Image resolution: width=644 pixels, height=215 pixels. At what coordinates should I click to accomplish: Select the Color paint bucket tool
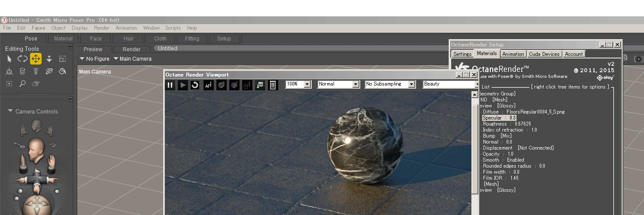[x=62, y=71]
